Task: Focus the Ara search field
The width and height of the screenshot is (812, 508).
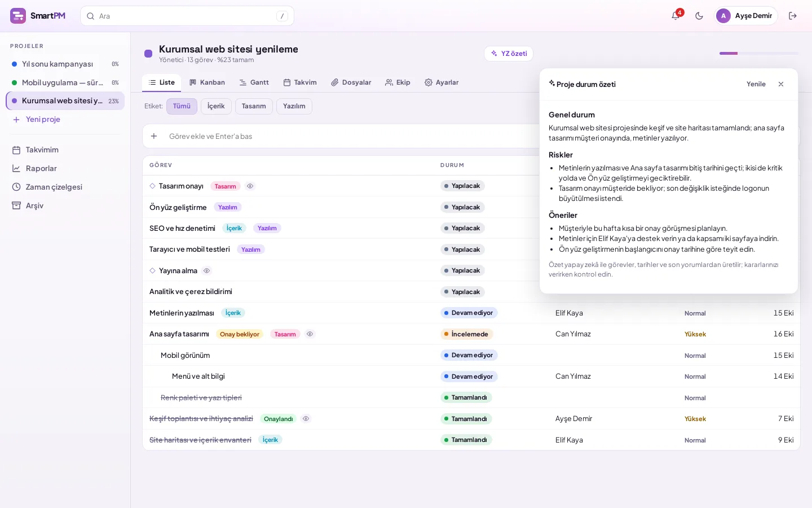Action: tap(187, 16)
